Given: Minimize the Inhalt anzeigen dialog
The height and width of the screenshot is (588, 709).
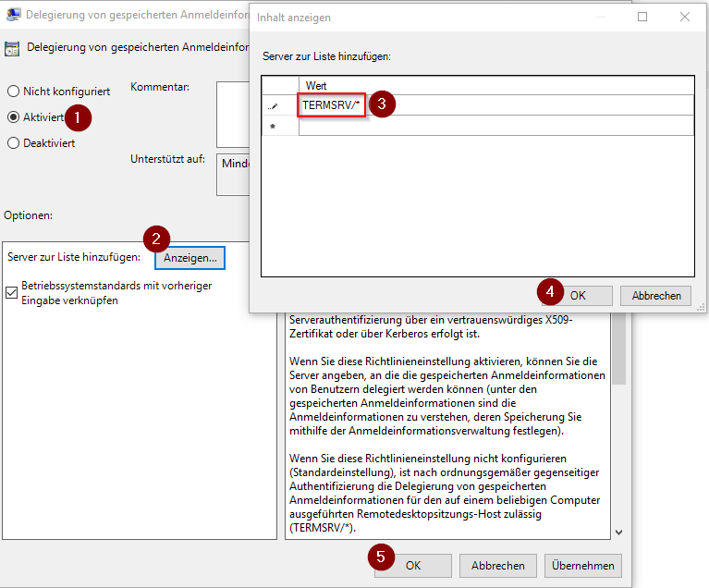Looking at the screenshot, I should (x=600, y=17).
